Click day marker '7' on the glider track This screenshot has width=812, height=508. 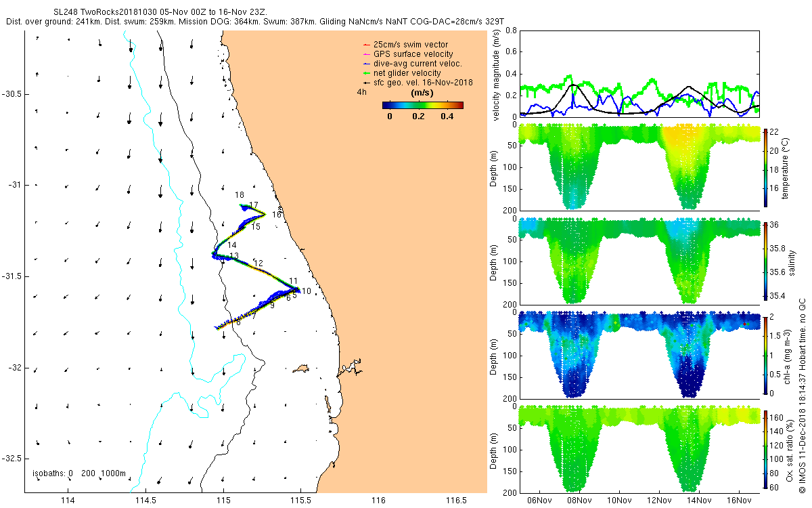(x=254, y=314)
